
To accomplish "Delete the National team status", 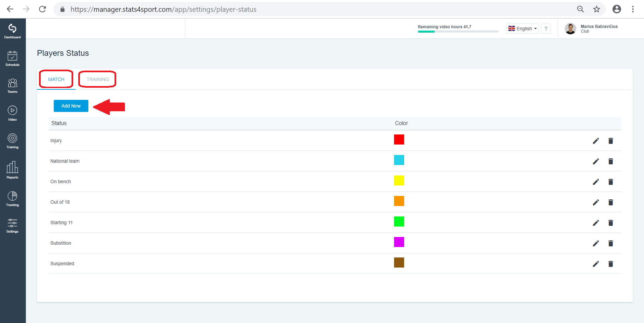I will tap(611, 161).
